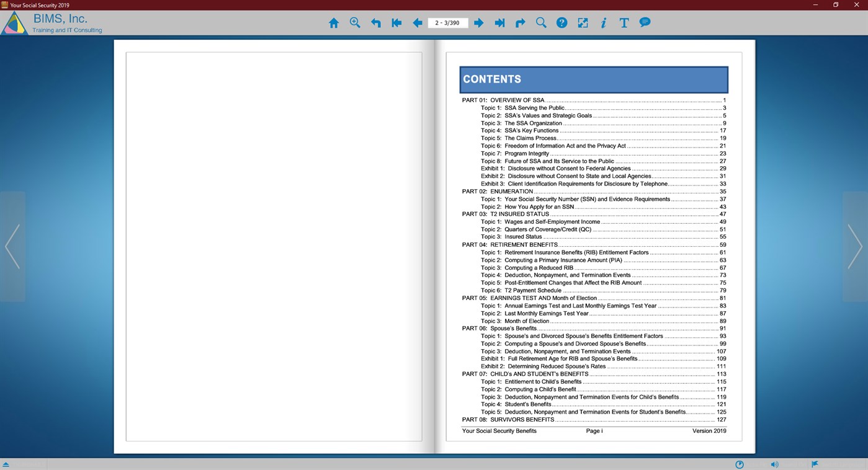The height and width of the screenshot is (470, 868).
Task: Open PART 03: T2 INSURED STATUS
Action: point(594,214)
